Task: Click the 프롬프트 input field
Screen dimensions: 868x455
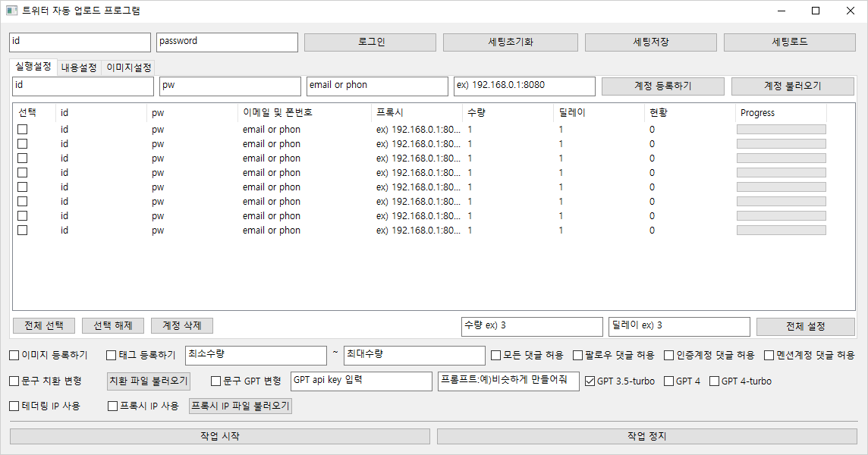Action: (x=508, y=381)
